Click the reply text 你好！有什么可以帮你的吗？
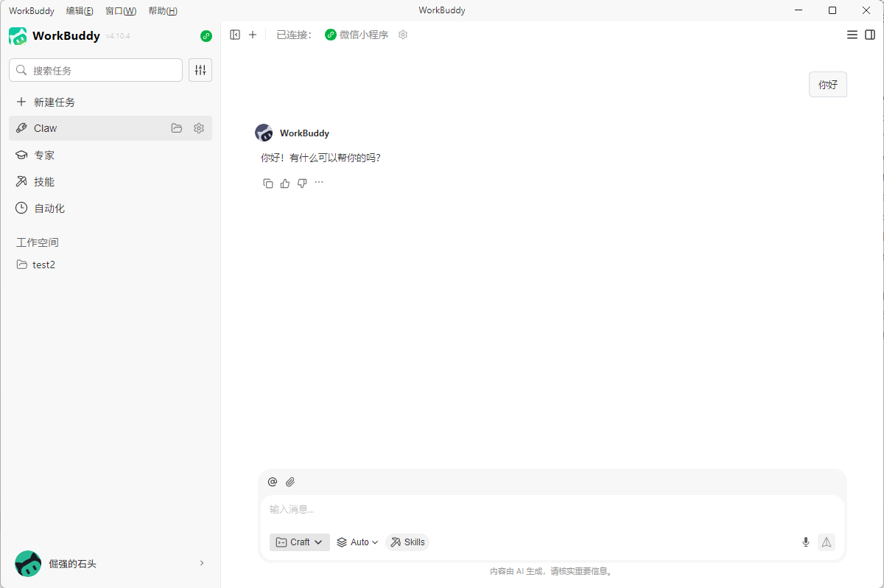Viewport: 884px width, 588px height. pos(320,158)
